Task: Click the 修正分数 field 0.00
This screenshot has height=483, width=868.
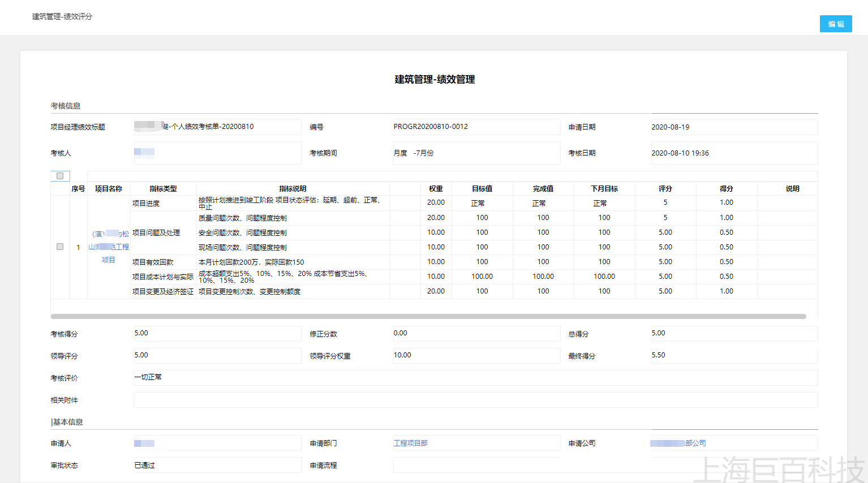Action: 476,333
